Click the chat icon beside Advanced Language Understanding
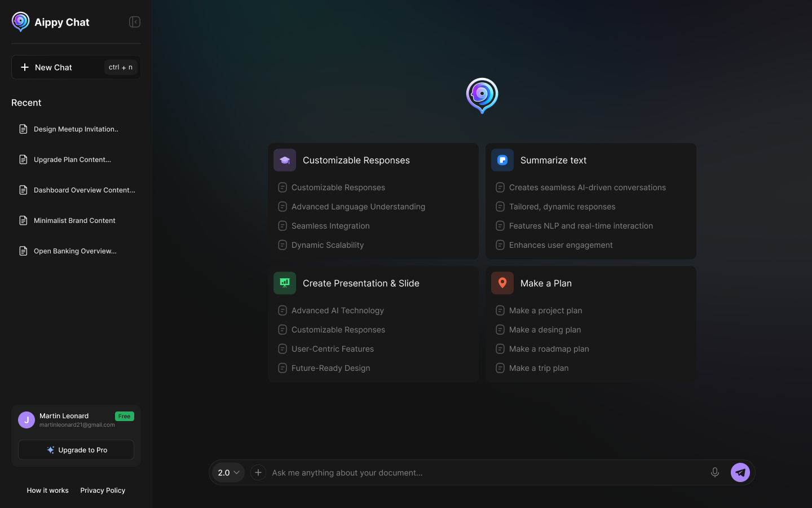This screenshot has height=508, width=812. pos(283,207)
